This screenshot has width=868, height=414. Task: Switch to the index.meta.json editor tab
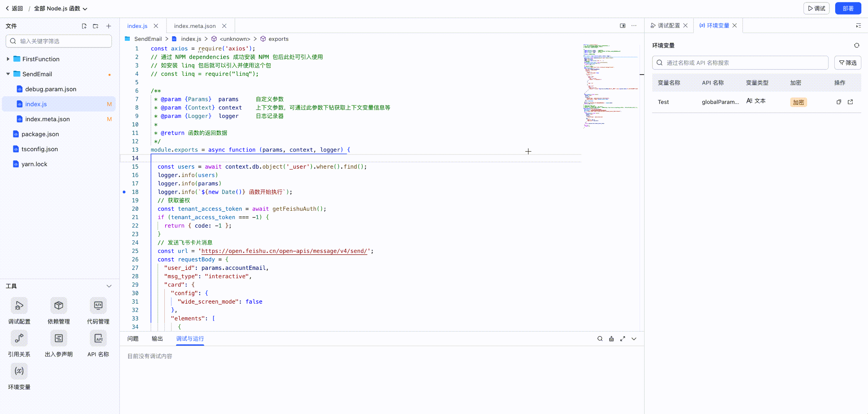pos(195,26)
